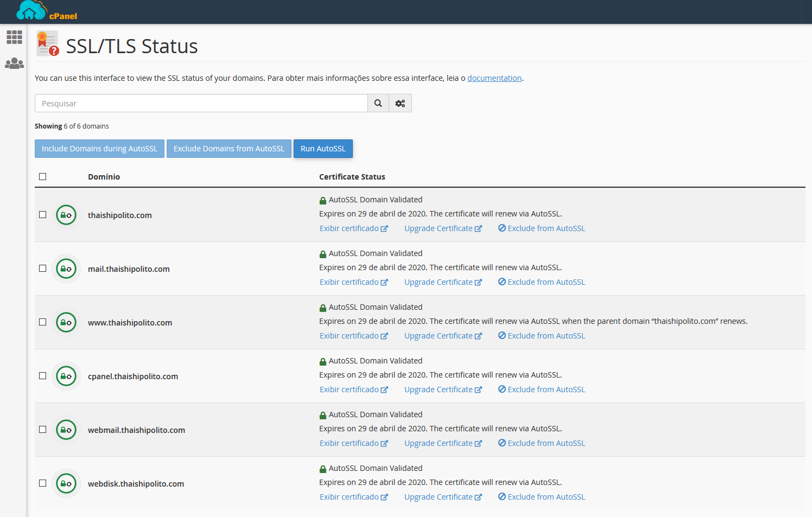The height and width of the screenshot is (517, 812).
Task: Click Exclude Domains from AutoSSL button
Action: [x=229, y=149]
